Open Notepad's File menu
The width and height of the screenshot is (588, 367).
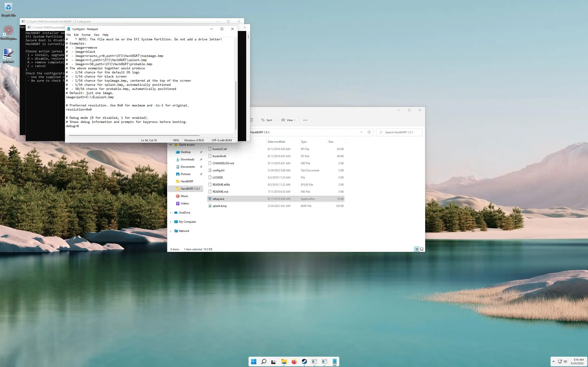68,35
